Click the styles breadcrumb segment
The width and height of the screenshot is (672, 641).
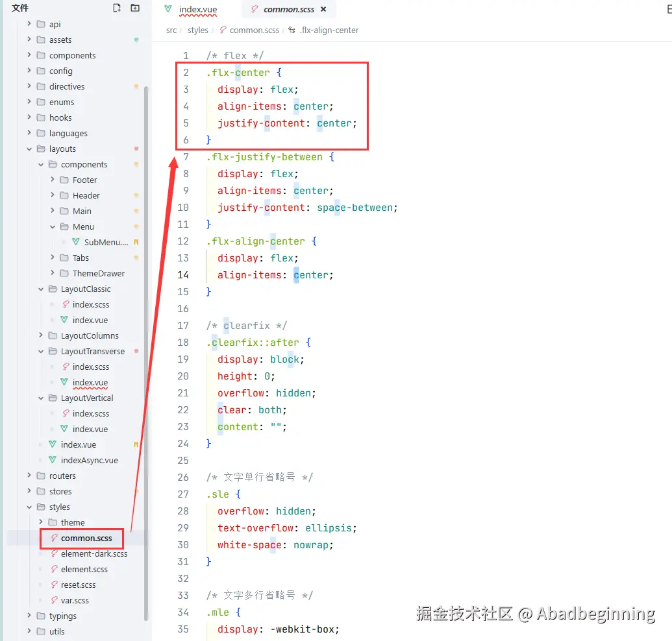tap(197, 30)
